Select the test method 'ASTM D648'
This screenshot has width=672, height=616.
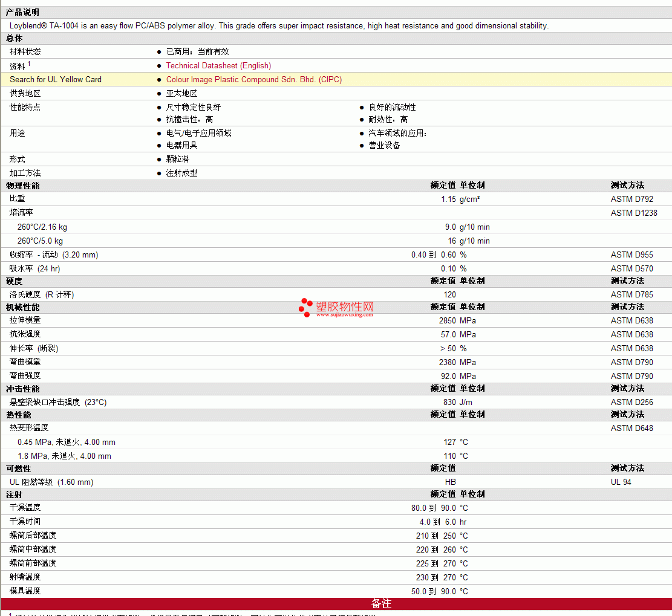[632, 429]
